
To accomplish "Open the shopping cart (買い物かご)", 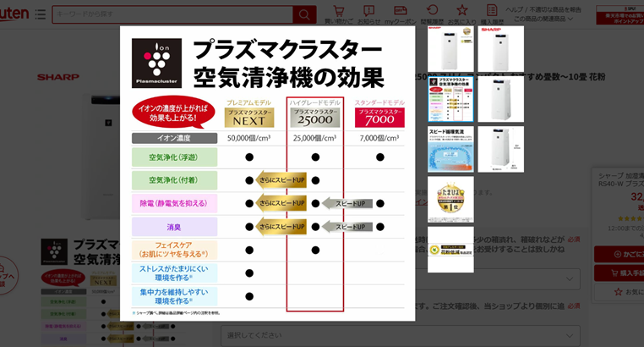I will point(339,14).
